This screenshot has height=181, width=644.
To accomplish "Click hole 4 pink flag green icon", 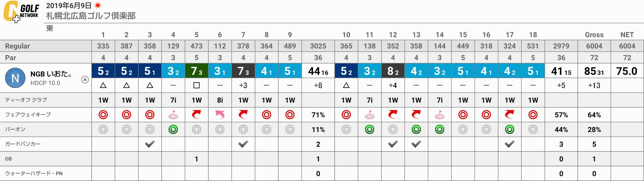I will coord(173,115).
